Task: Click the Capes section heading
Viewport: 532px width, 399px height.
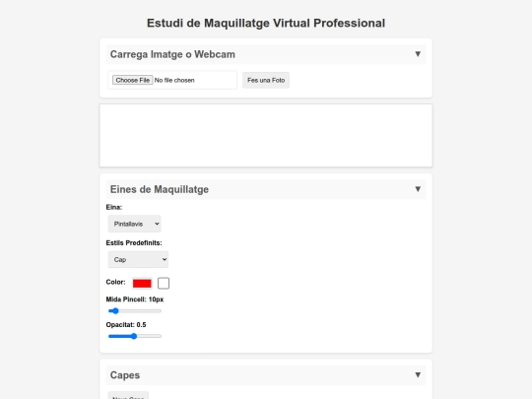Action: pyautogui.click(x=125, y=375)
